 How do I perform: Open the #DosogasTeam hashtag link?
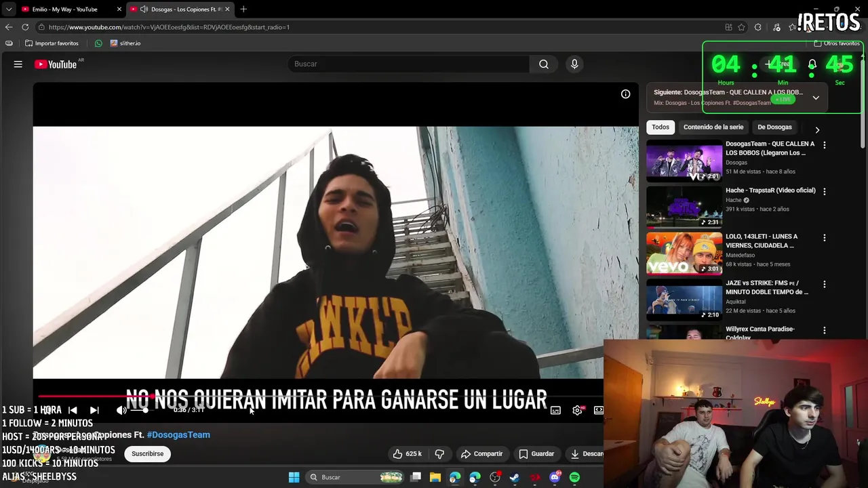pos(178,434)
